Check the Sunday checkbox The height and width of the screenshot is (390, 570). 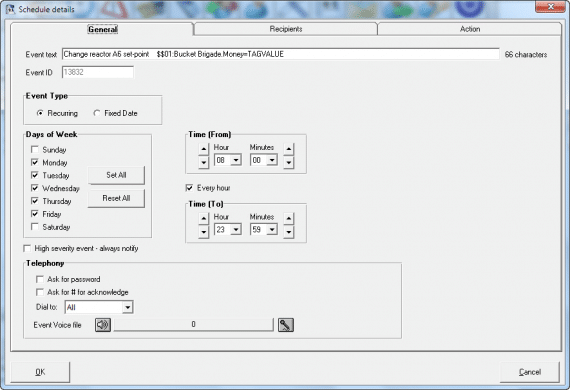(35, 149)
